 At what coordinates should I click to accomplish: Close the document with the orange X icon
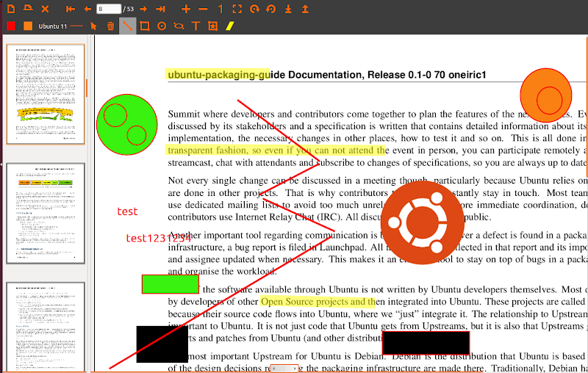(x=45, y=9)
